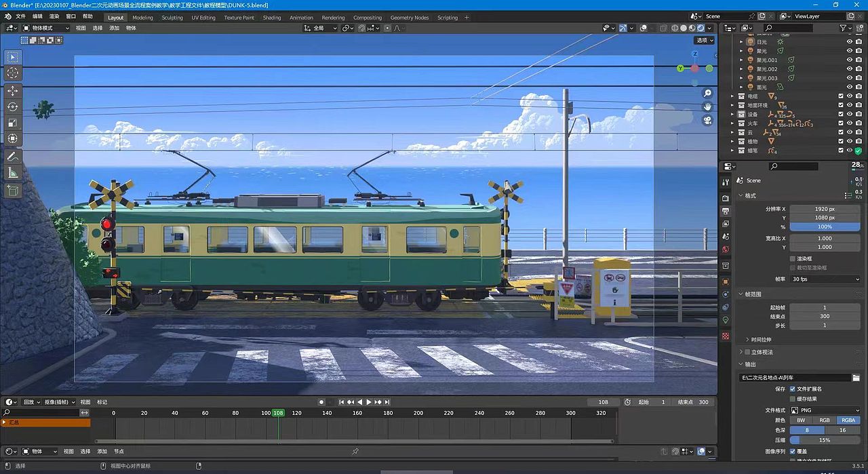
Task: Click the viewport pan hand icon
Action: [707, 106]
